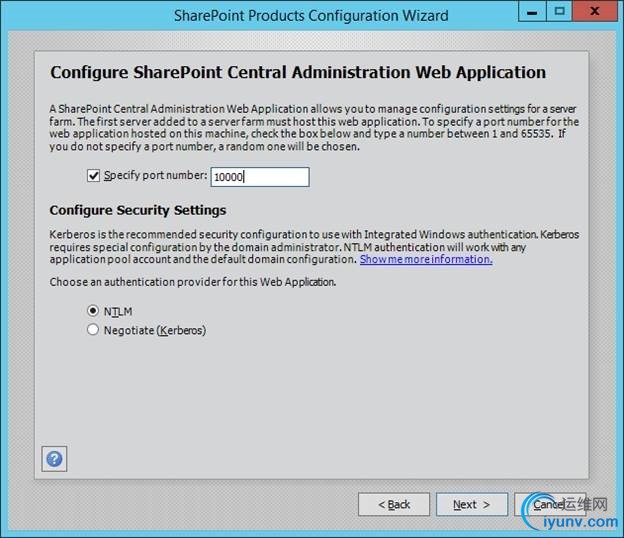The width and height of the screenshot is (624, 538).
Task: Minimize the Configuration Wizard window
Action: point(532,11)
